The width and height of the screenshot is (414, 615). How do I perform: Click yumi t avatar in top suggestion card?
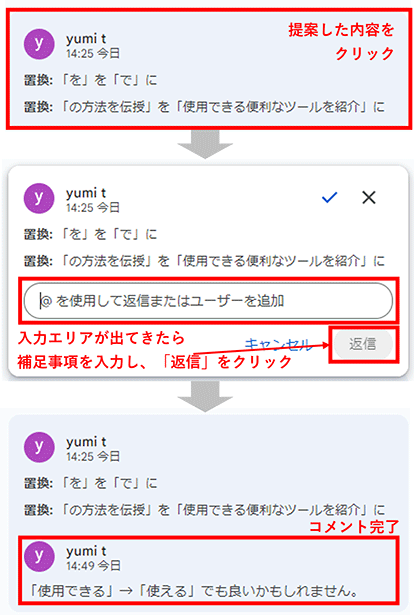pyautogui.click(x=39, y=44)
